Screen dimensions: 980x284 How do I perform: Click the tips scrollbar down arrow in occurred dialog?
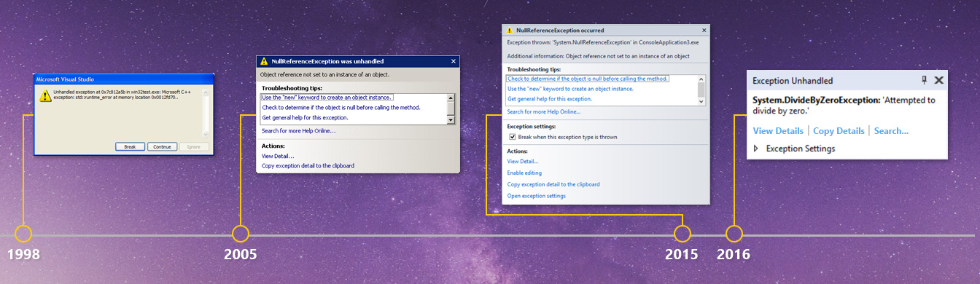[x=701, y=101]
